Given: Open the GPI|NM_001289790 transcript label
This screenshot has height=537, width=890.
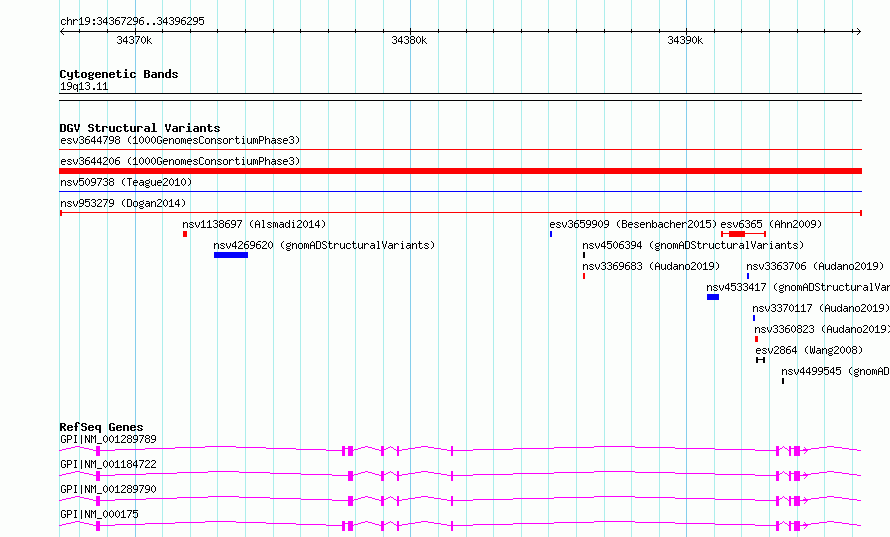Looking at the screenshot, I should click(x=108, y=489).
